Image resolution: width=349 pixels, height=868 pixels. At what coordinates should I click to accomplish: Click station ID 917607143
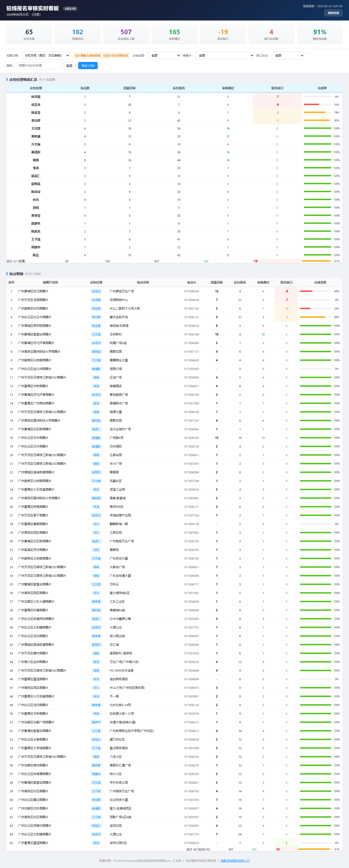point(191,309)
